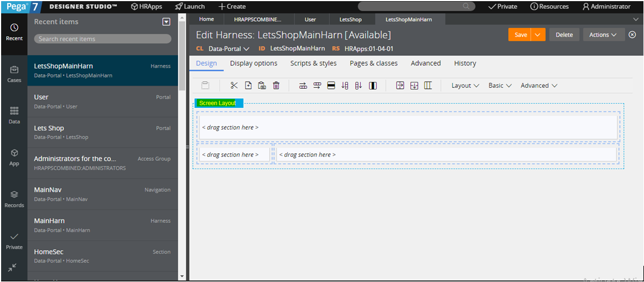The width and height of the screenshot is (644, 282).
Task: Expand the Actions menu
Action: [x=603, y=35]
